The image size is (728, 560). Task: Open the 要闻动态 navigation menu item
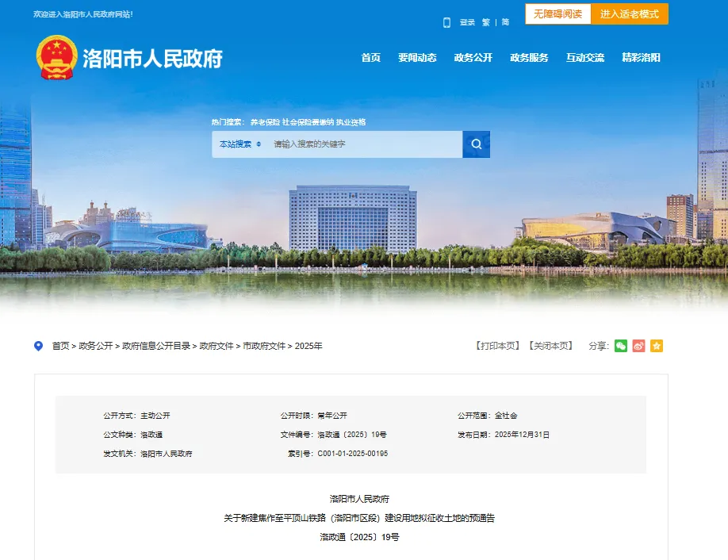coord(417,58)
